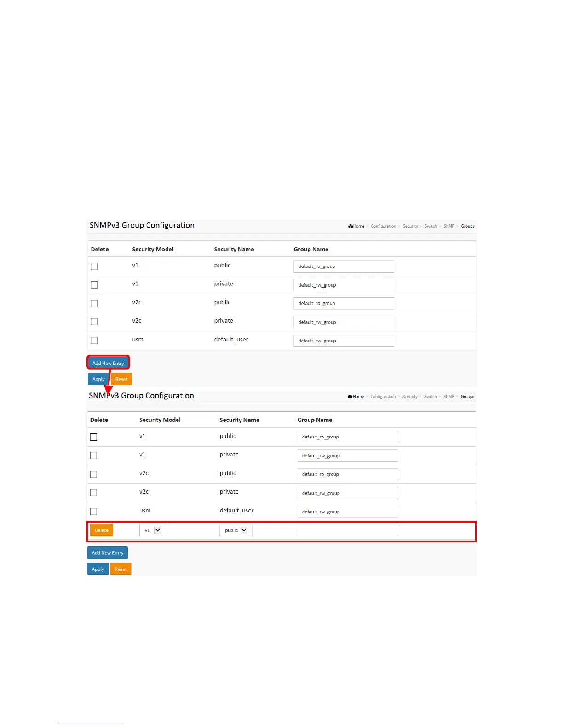Tick delete checkbox for v2c private in upper table
This screenshot has width=563, height=728.
point(94,322)
